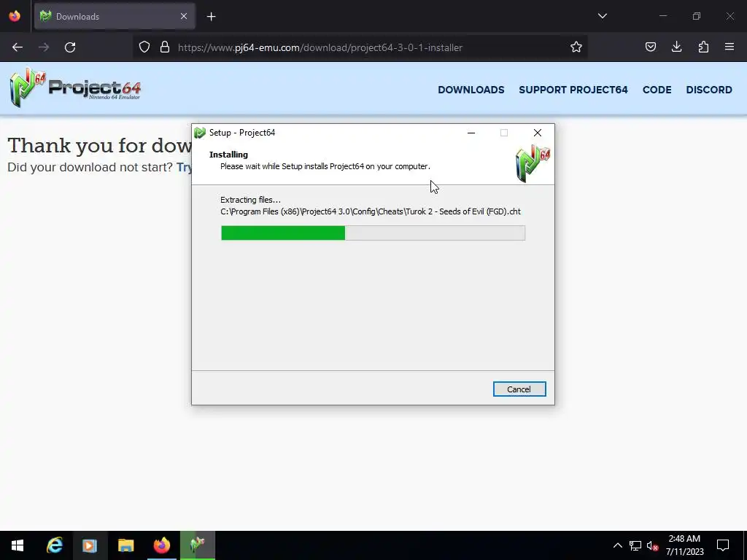Image resolution: width=747 pixels, height=560 pixels.
Task: Click the muted volume tray icon
Action: click(652, 545)
